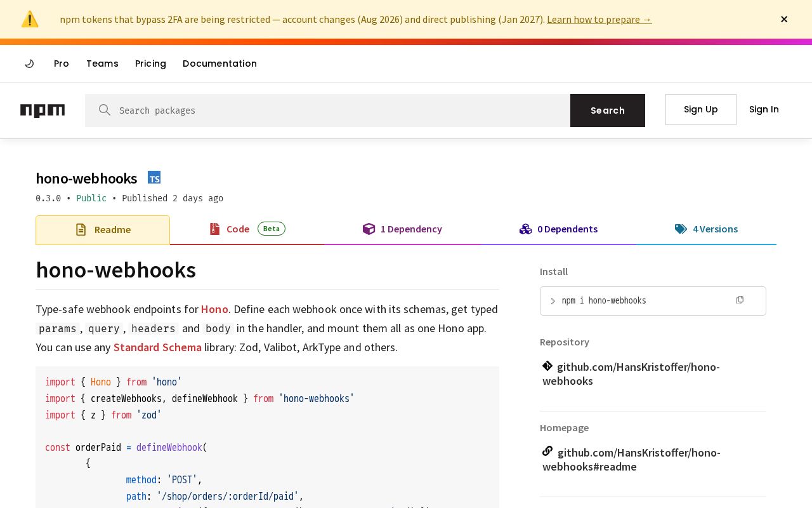Open the Standard Schema link
This screenshot has width=812, height=508.
(157, 347)
